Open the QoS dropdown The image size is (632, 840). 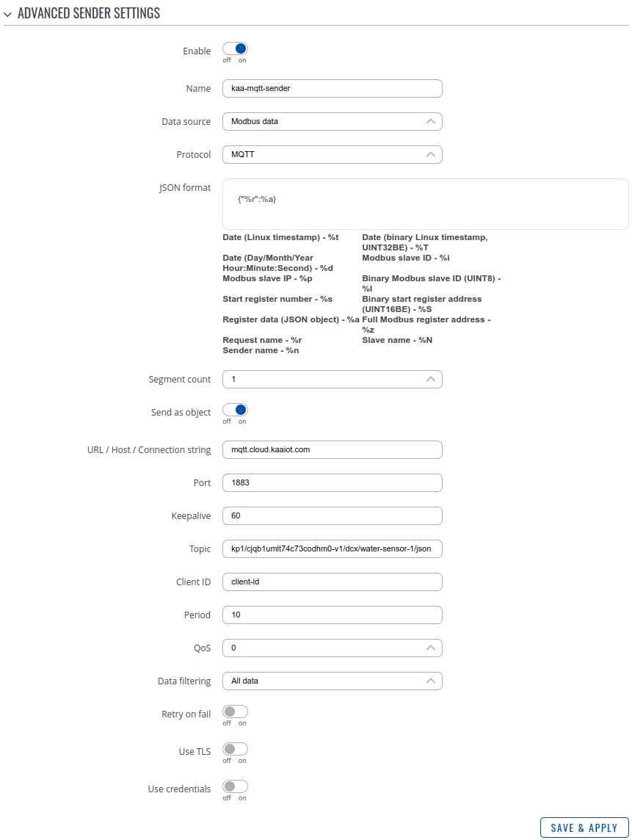click(x=332, y=648)
